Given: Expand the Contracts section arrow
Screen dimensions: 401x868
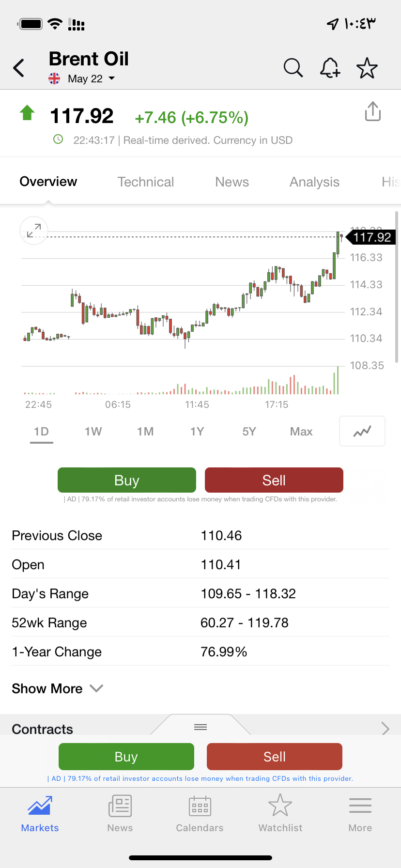Looking at the screenshot, I should pyautogui.click(x=386, y=728).
